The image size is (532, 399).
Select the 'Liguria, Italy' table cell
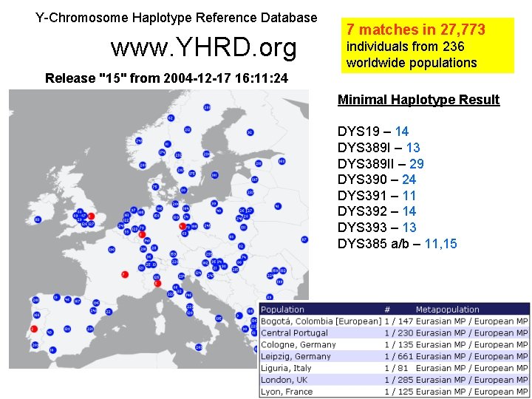[x=286, y=368]
